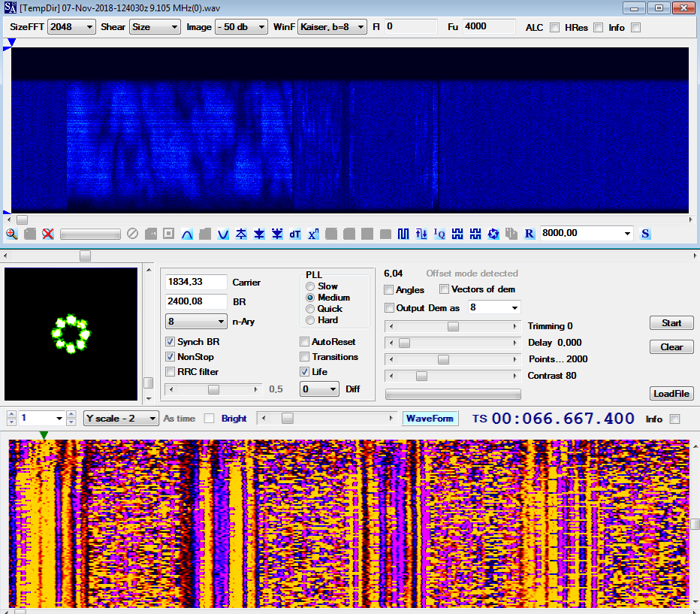This screenshot has width=700, height=614.
Task: Click the 'Offset mode detected' text
Action: pos(472,274)
